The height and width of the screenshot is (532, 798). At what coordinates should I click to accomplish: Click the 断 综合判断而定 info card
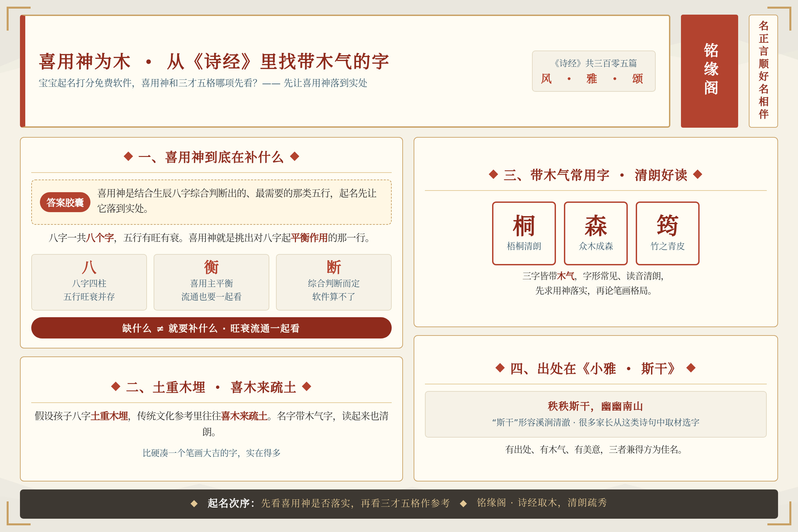(333, 282)
